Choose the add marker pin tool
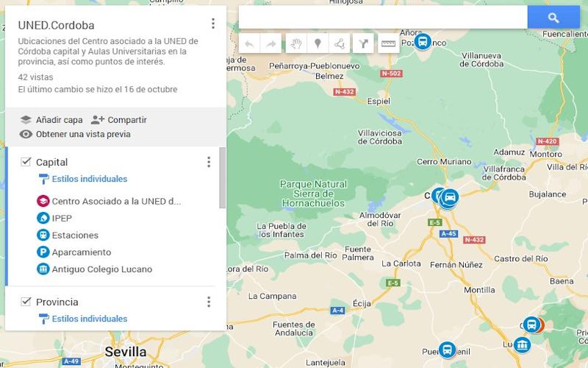The image size is (588, 368). point(318,44)
